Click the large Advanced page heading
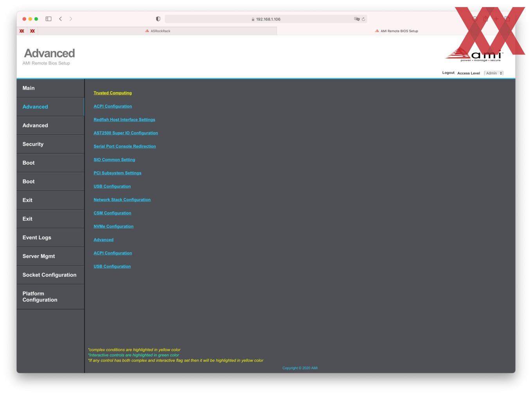Viewport: 532px width, 395px height. pos(49,53)
